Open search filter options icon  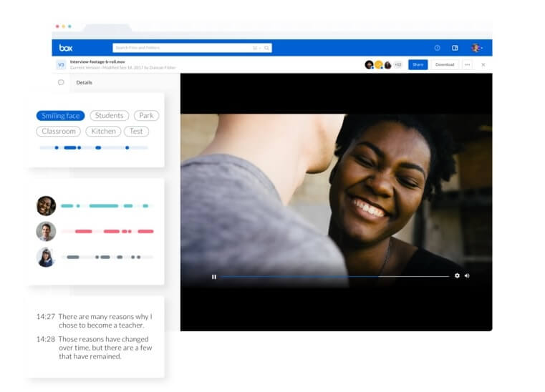click(x=255, y=48)
